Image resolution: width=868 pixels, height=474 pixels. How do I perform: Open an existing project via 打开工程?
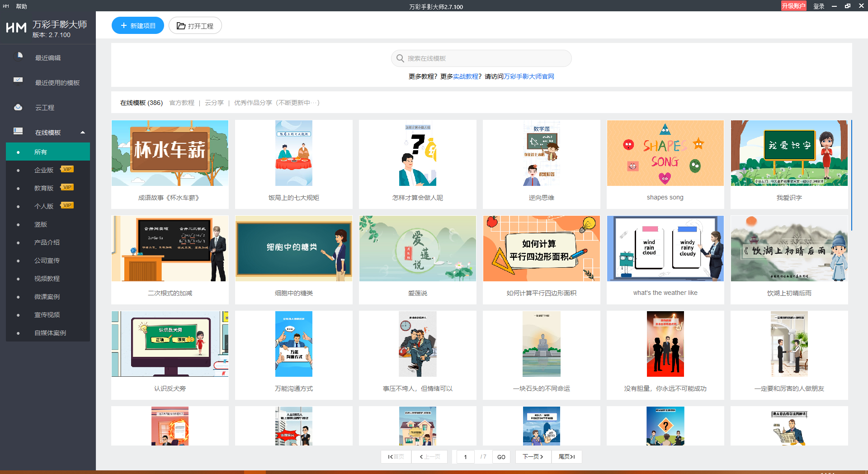[195, 26]
